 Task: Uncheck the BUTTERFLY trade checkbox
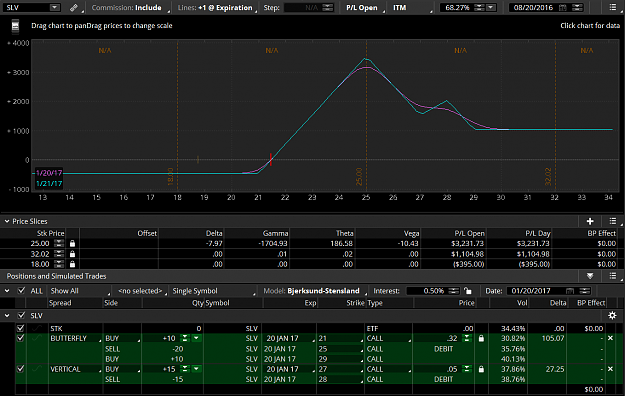20,338
